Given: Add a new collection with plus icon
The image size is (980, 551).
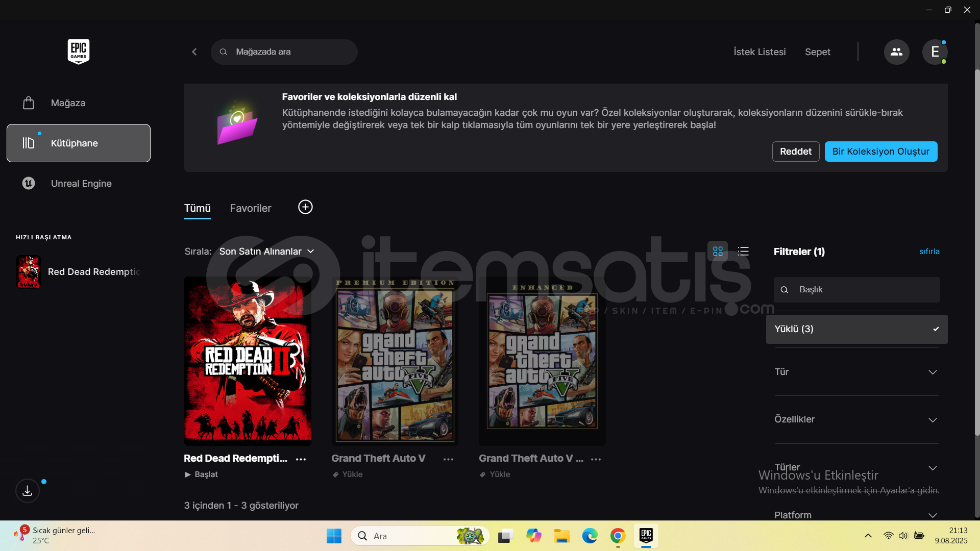Looking at the screenshot, I should click(305, 207).
